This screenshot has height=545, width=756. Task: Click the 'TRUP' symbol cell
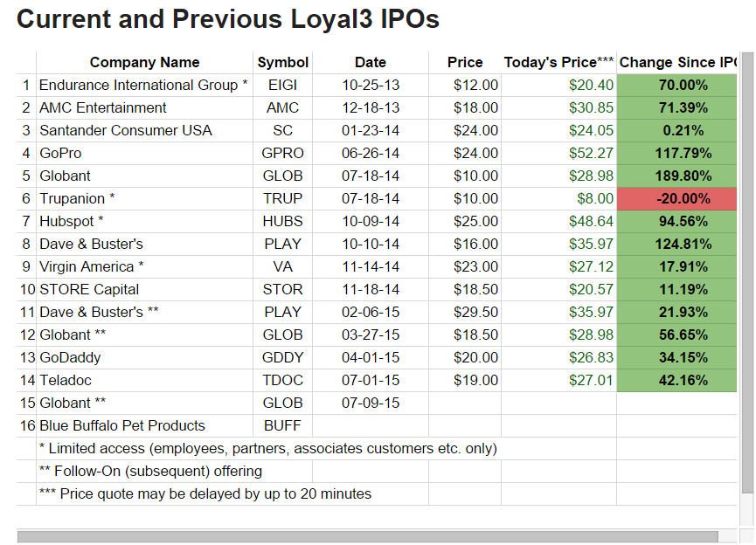coord(282,198)
